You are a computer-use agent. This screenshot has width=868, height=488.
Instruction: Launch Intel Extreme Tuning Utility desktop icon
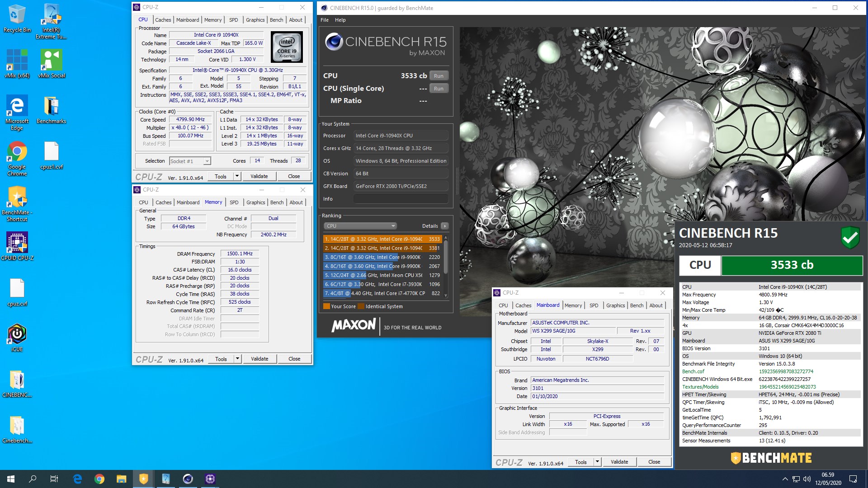click(51, 21)
